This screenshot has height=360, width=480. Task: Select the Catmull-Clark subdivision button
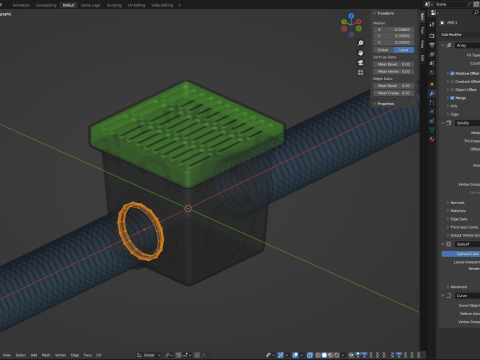(x=461, y=254)
